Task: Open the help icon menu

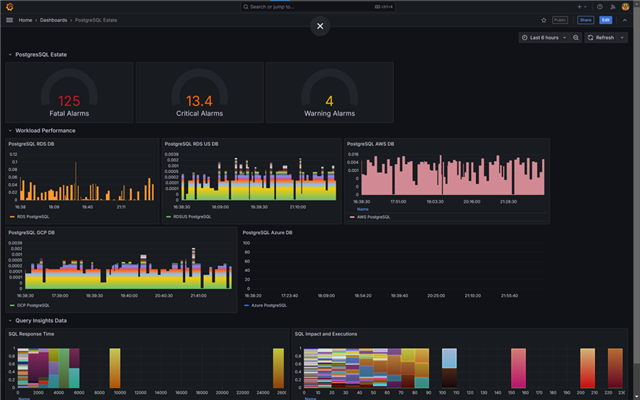Action: pos(600,7)
